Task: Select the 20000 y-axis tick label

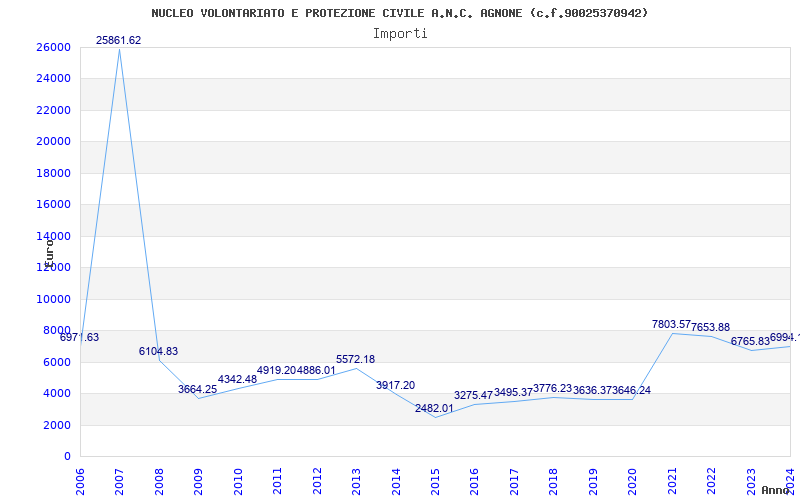Action: (x=53, y=141)
